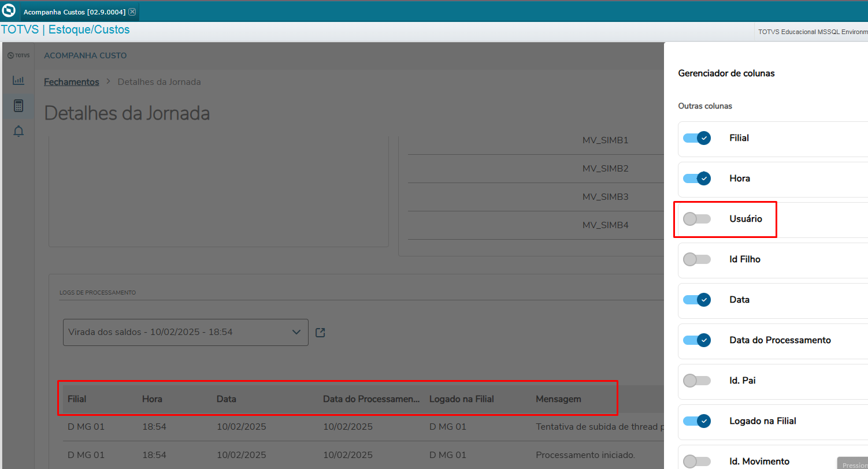Go back to the Fechamentos breadcrumb link

coord(72,82)
